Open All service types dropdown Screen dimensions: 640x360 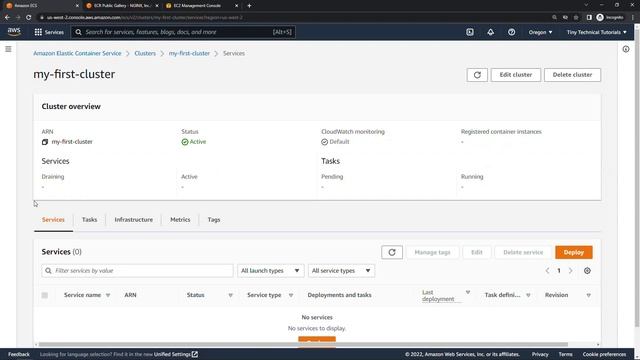(341, 271)
